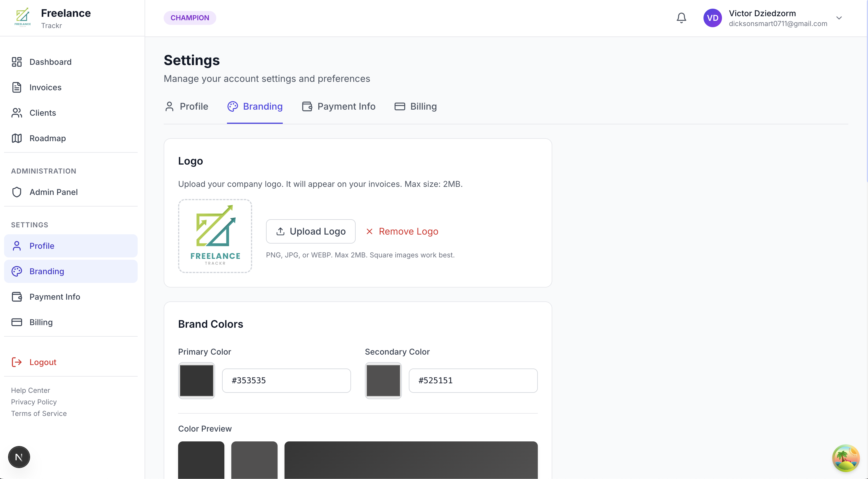The height and width of the screenshot is (479, 868).
Task: Open the Admin Panel
Action: 53,192
